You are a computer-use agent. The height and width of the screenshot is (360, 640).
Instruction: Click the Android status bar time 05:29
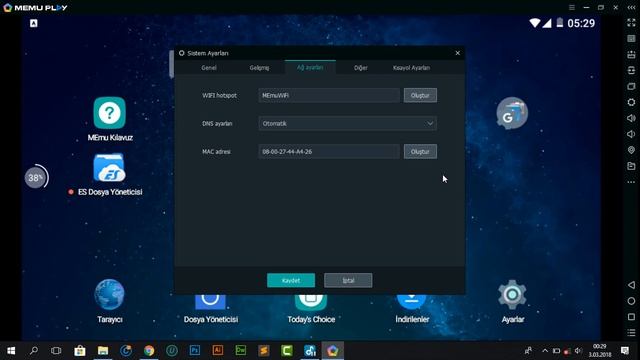click(x=581, y=23)
